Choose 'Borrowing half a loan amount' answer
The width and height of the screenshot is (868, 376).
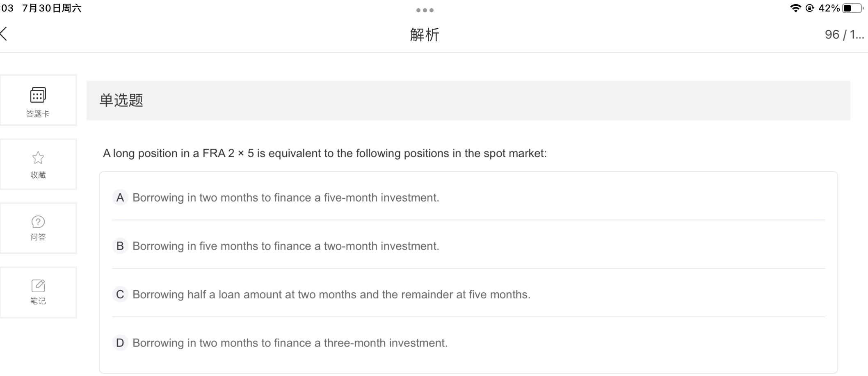pos(331,295)
